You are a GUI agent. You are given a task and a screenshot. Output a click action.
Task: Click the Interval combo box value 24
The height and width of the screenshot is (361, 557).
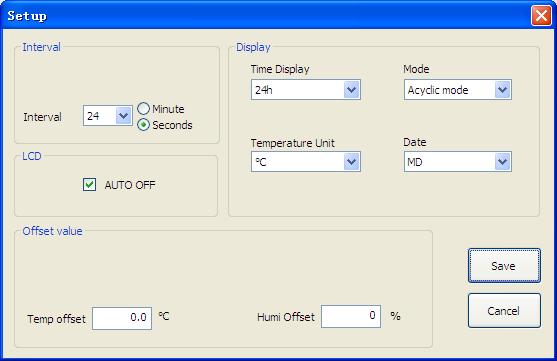(x=93, y=116)
